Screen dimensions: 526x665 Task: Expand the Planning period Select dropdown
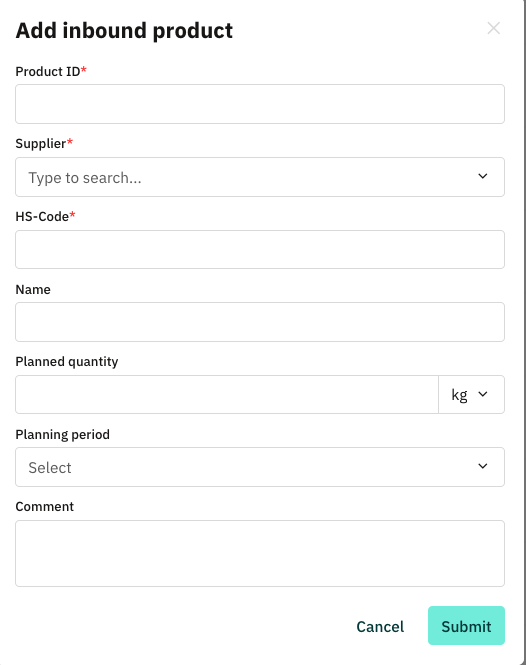pos(260,467)
